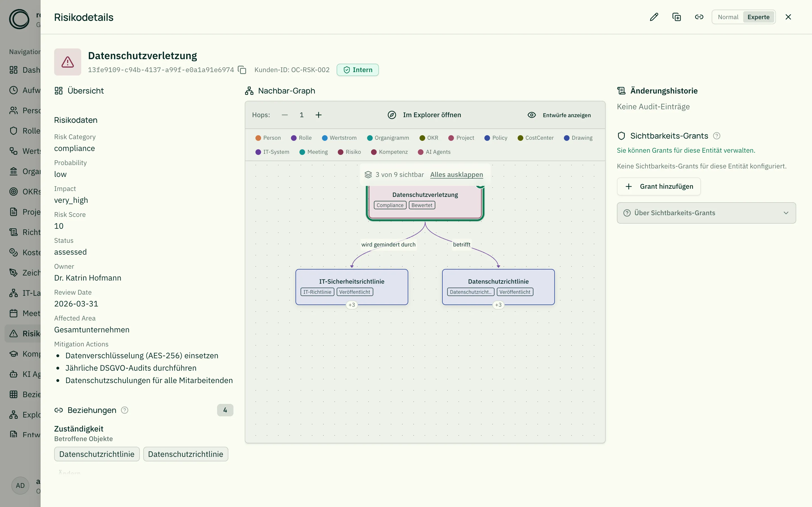Click Alles ausklappen link
Image resolution: width=812 pixels, height=507 pixels.
click(x=456, y=175)
